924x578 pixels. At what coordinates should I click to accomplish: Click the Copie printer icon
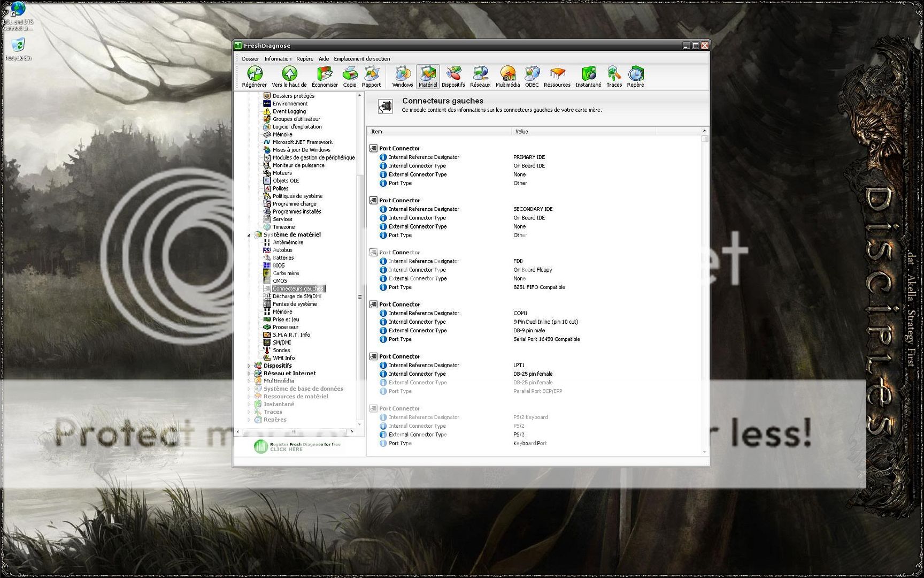pos(350,76)
